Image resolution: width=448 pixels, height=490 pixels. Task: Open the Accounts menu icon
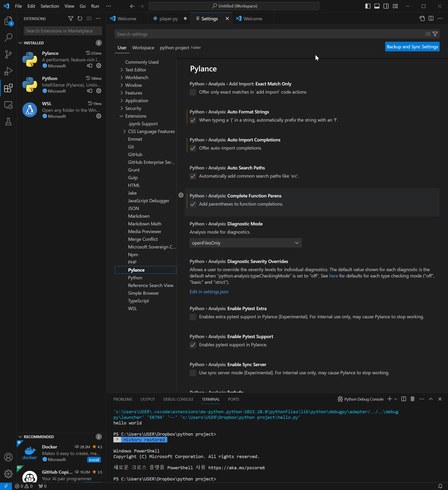pyautogui.click(x=8, y=457)
